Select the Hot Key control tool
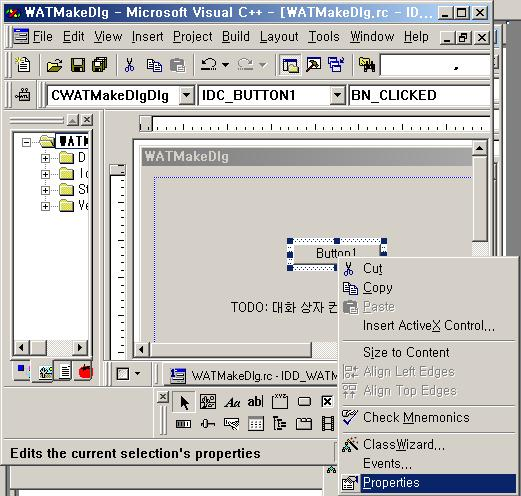This screenshot has width=521, height=496. click(x=232, y=424)
